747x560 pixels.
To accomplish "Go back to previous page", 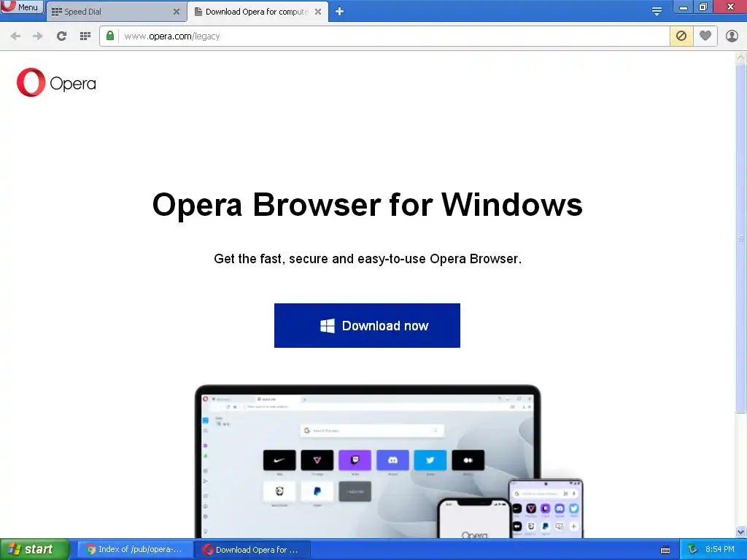I will 15,36.
